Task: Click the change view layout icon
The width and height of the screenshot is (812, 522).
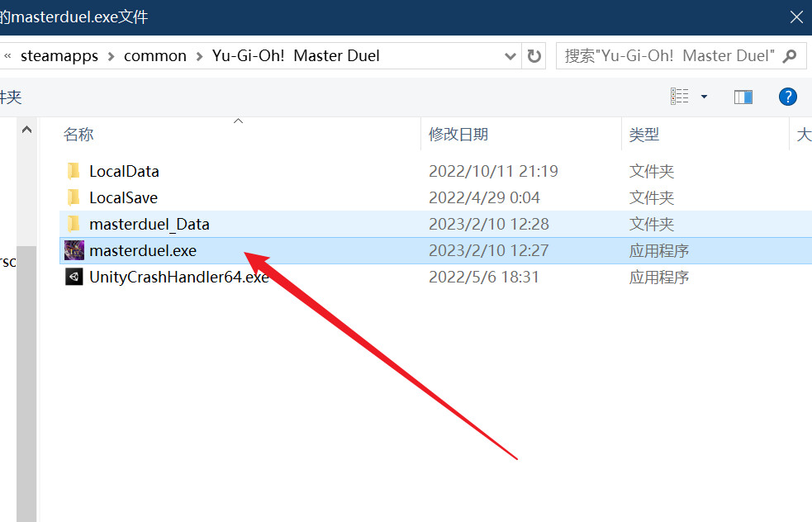Action: (680, 97)
